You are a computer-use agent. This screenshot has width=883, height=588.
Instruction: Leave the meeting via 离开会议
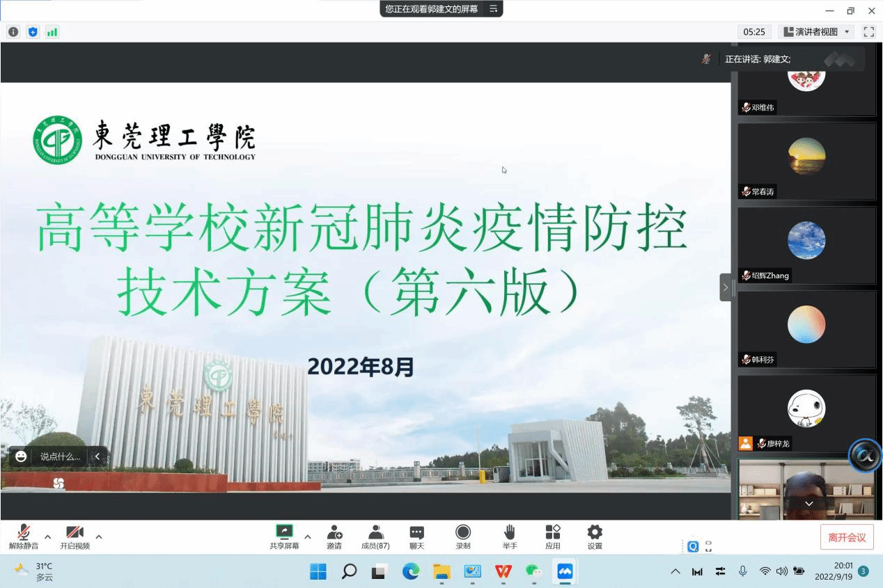[847, 537]
